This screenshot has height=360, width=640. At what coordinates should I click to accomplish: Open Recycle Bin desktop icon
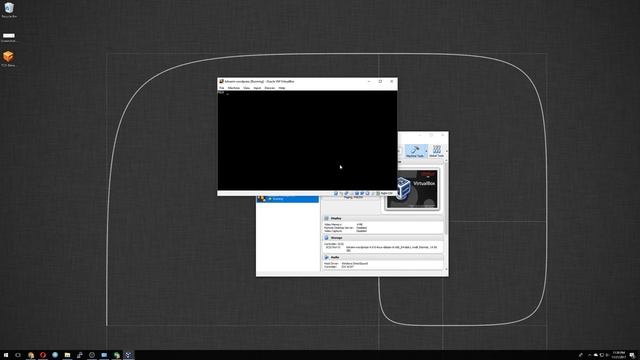click(9, 10)
